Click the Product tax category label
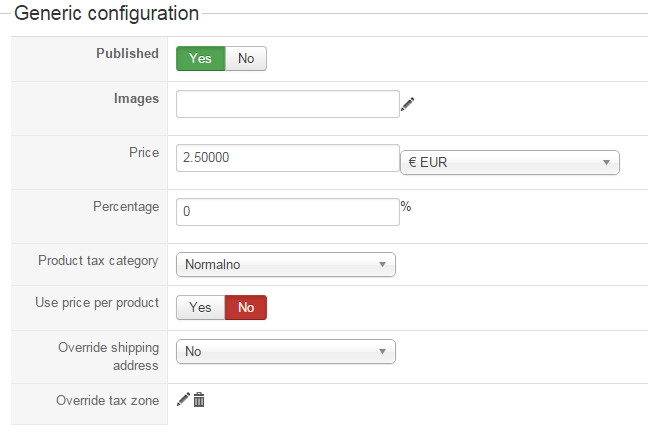This screenshot has width=648, height=438. (x=98, y=260)
